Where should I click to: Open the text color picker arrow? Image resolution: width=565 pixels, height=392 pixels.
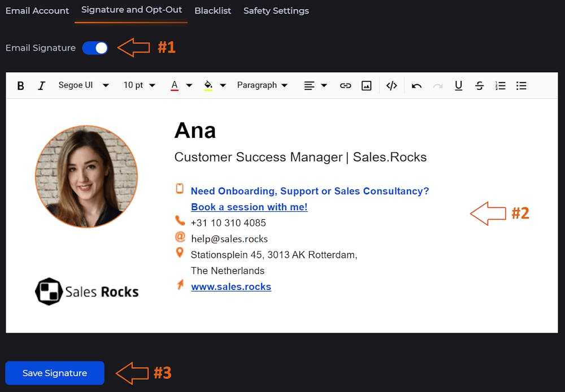point(189,86)
